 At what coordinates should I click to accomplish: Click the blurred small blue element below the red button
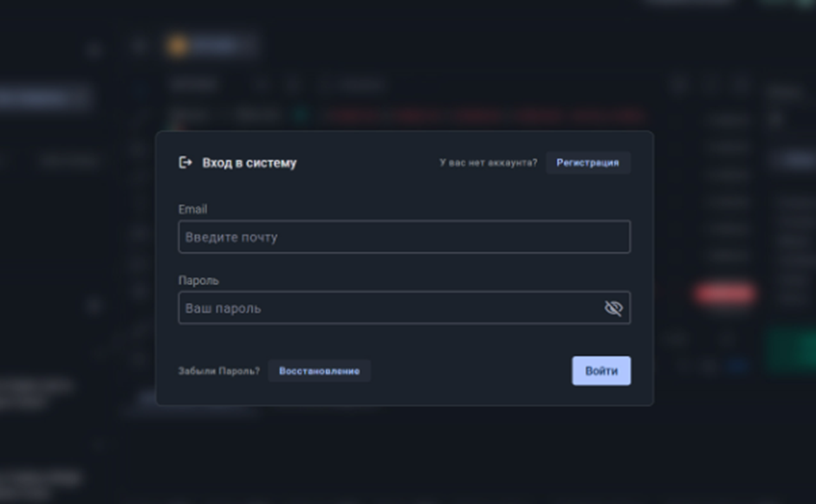coord(738,365)
